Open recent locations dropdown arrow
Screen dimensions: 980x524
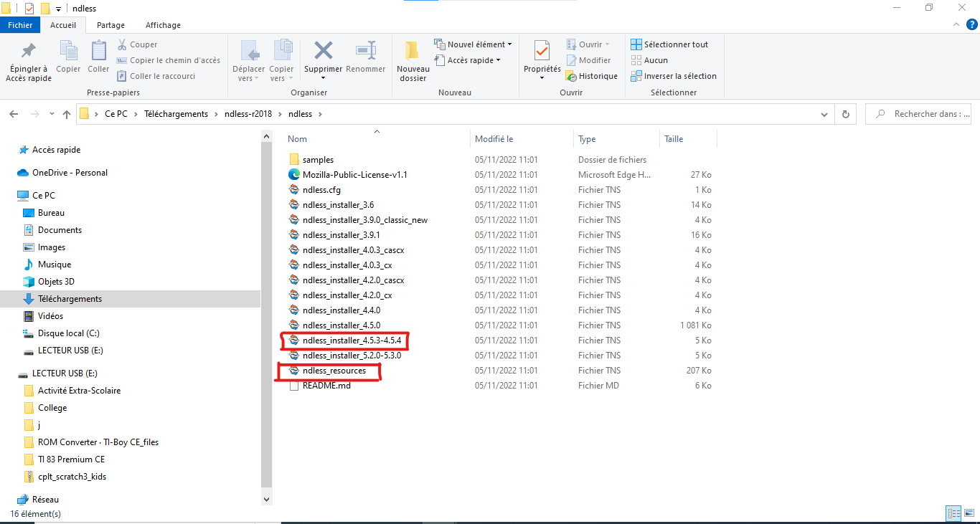(x=52, y=114)
